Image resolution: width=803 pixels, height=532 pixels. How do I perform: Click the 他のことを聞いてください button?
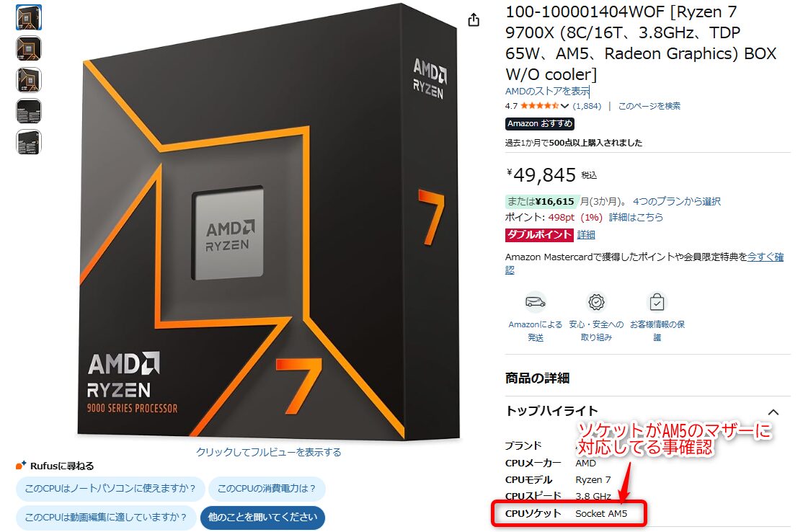262,518
